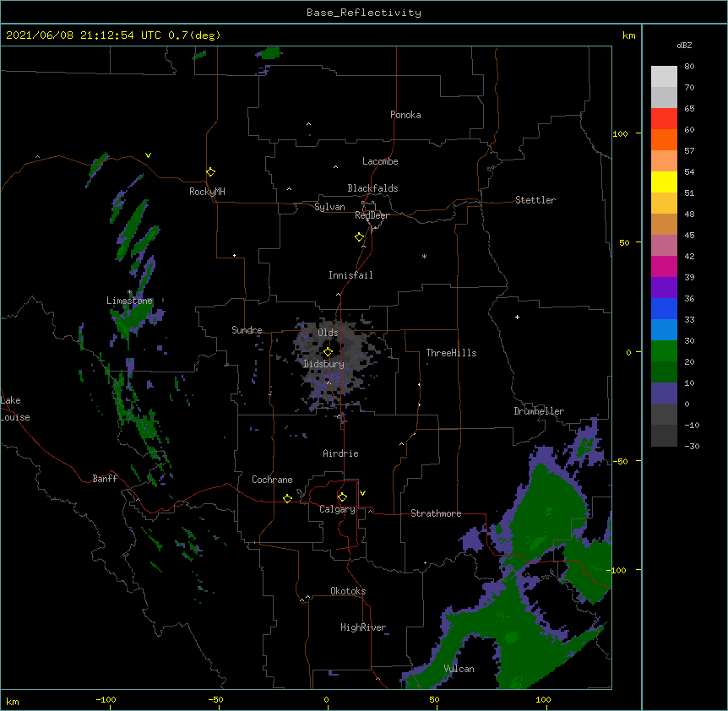Pick the light gray 70–80 dBZ swatch
Screen dimensions: 728x711
[664, 77]
